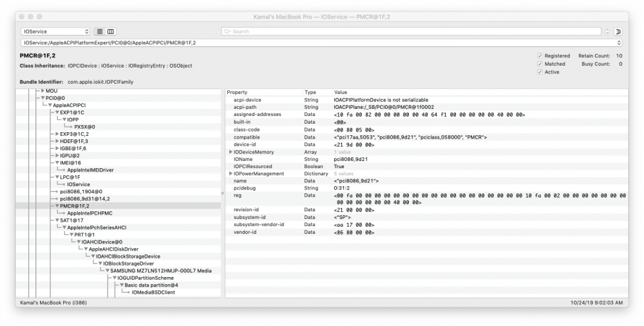This screenshot has width=644, height=326.
Task: Click the name property row
Action: (x=427, y=181)
